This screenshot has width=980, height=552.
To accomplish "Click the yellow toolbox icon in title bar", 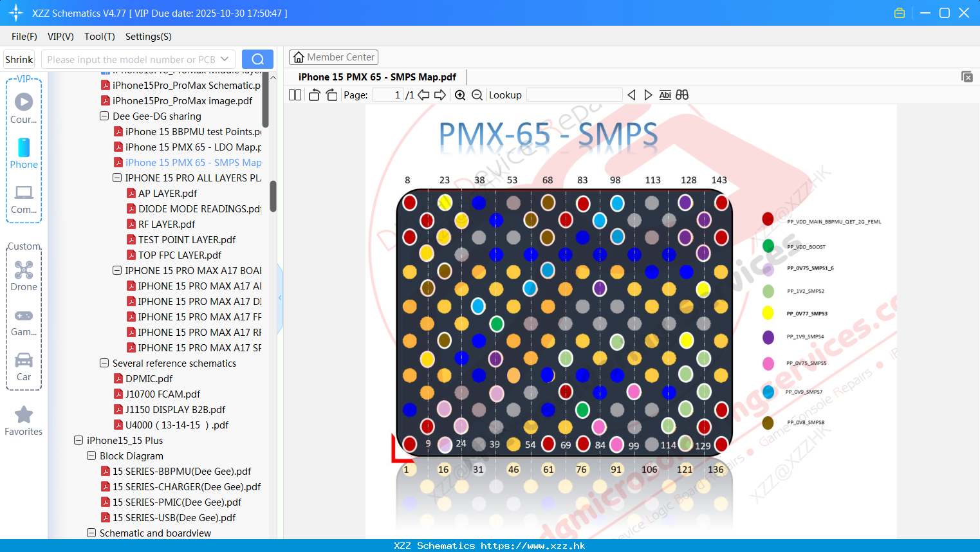I will [900, 13].
